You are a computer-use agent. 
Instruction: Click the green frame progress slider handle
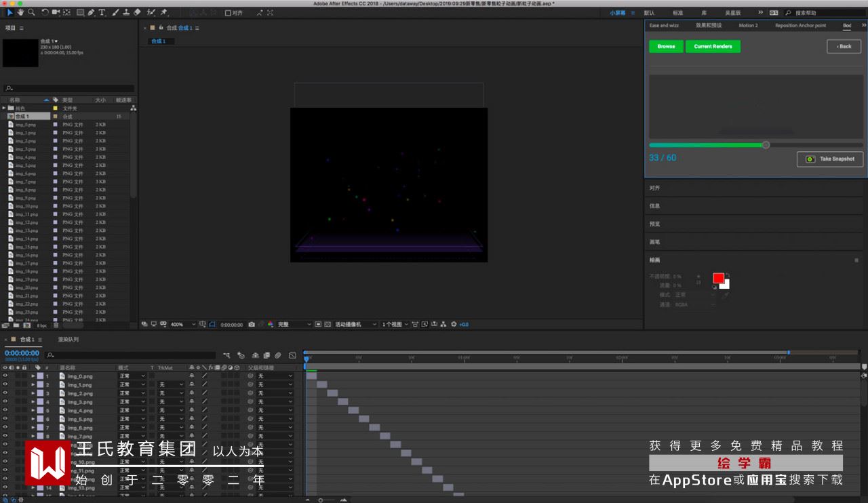click(x=766, y=144)
